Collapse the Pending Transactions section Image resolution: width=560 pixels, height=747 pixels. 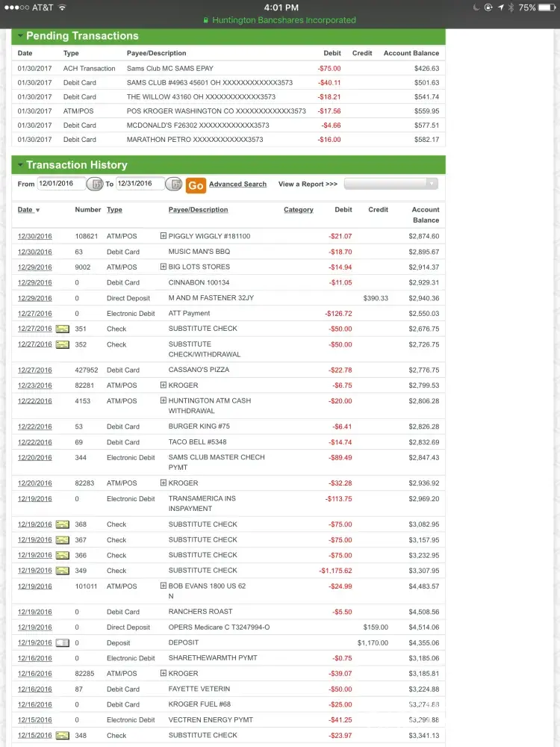pyautogui.click(x=20, y=36)
